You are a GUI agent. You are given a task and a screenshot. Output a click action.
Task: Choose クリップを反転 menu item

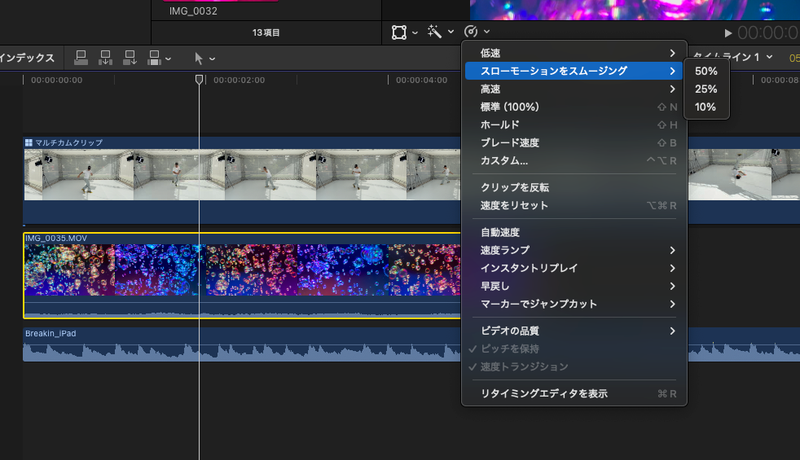coord(574,187)
